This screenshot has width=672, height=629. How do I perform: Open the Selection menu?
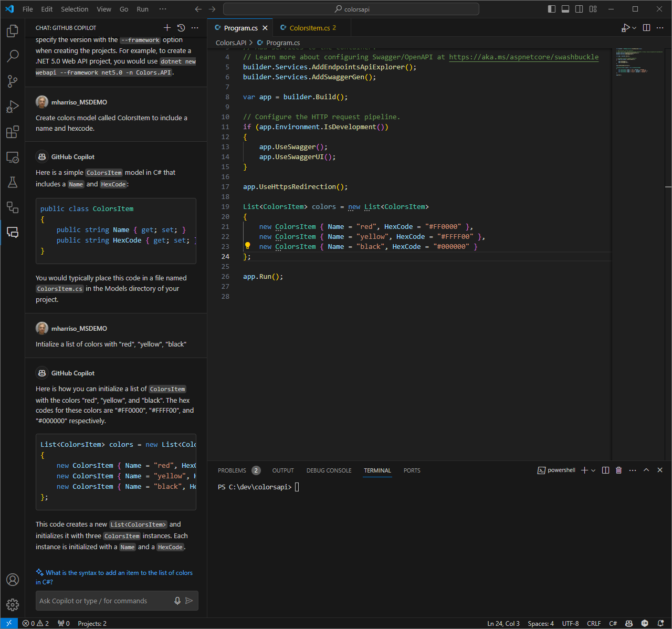point(75,9)
